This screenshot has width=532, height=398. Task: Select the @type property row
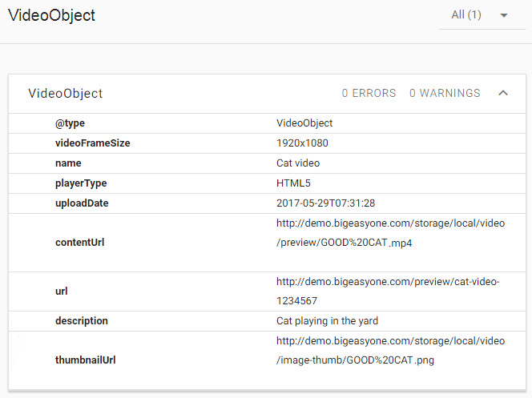70,123
